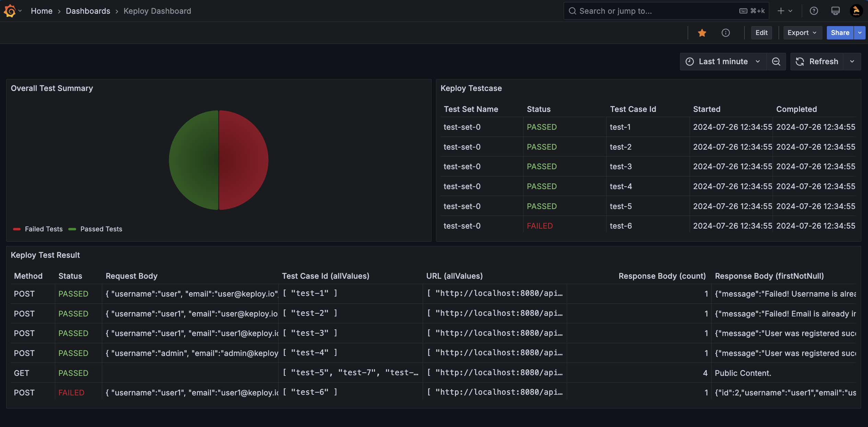Click the refresh arrows icon

(x=800, y=61)
